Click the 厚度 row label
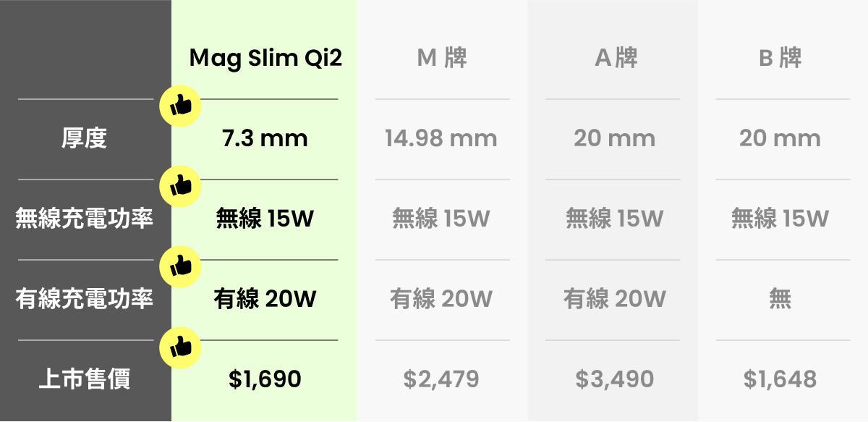868x422 pixels. [85, 138]
